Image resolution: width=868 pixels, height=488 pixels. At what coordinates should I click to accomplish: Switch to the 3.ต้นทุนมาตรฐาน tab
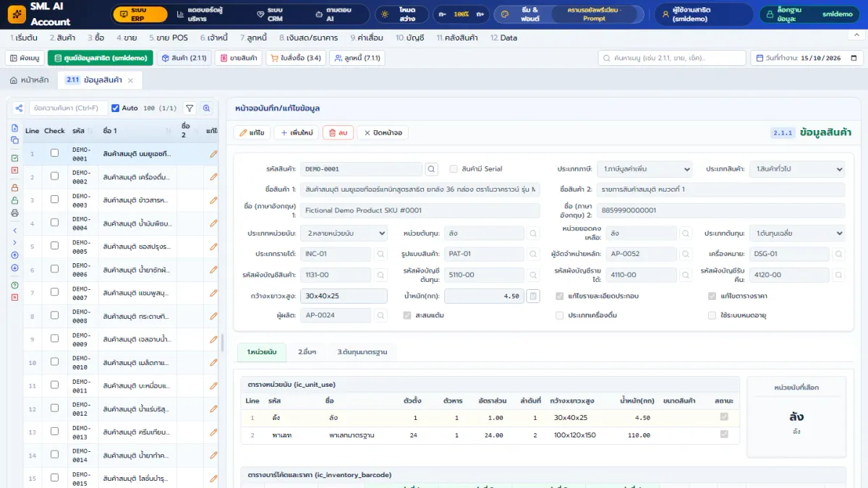[362, 352]
